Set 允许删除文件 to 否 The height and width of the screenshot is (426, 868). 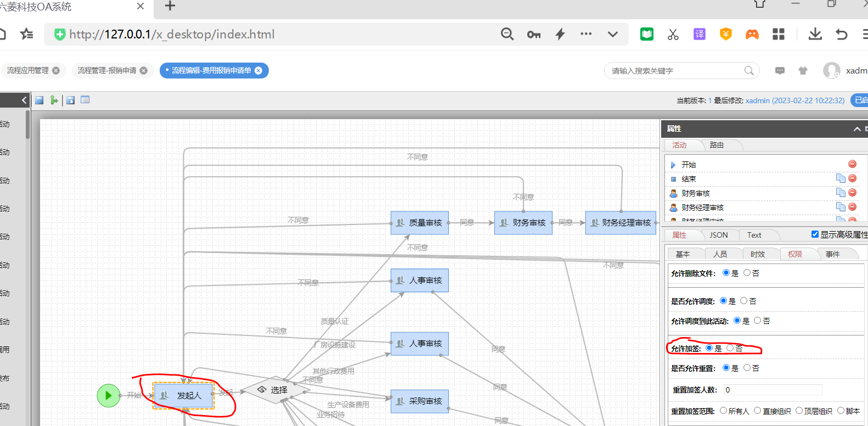point(747,273)
